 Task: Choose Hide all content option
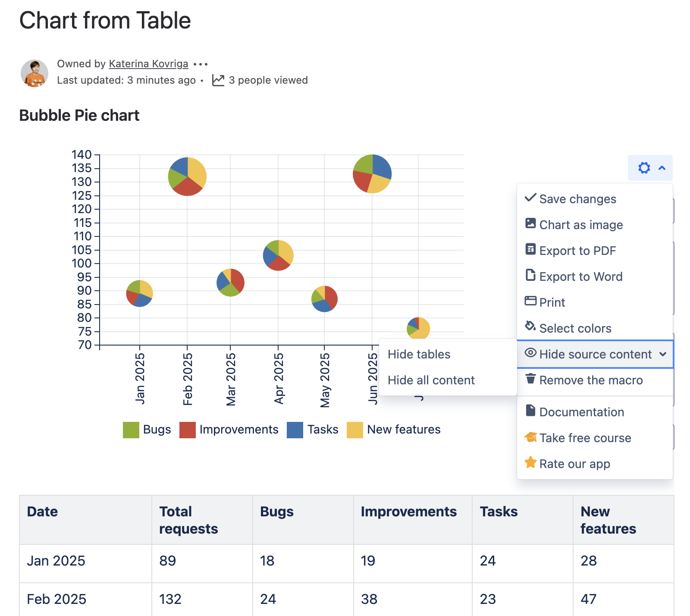431,380
